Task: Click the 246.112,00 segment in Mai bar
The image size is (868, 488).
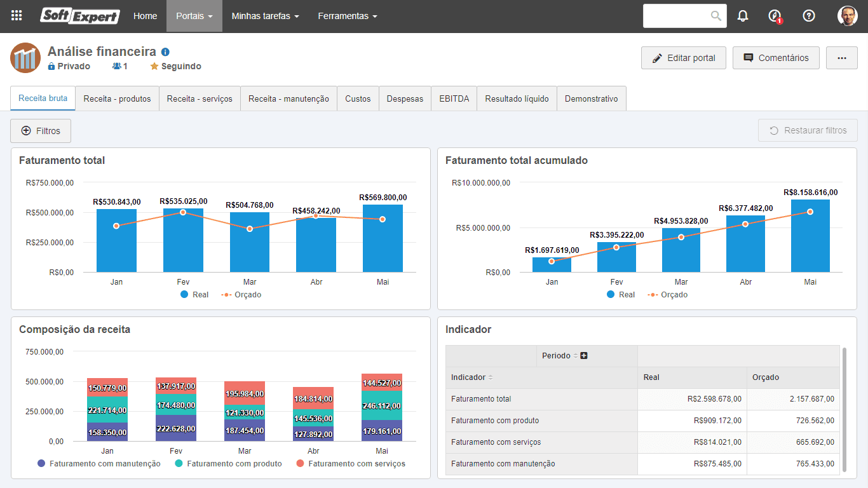Action: [382, 405]
